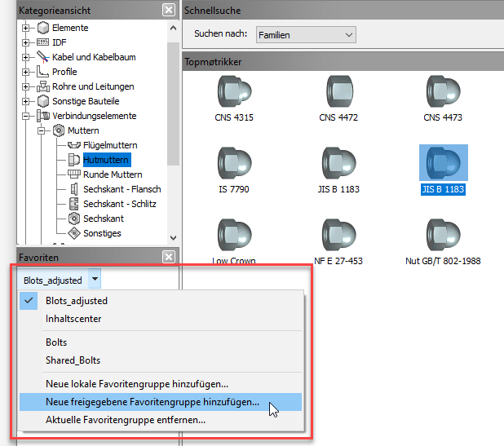Viewport: 504px width, 446px height.
Task: Click the IDF board icon
Action: tap(42, 42)
